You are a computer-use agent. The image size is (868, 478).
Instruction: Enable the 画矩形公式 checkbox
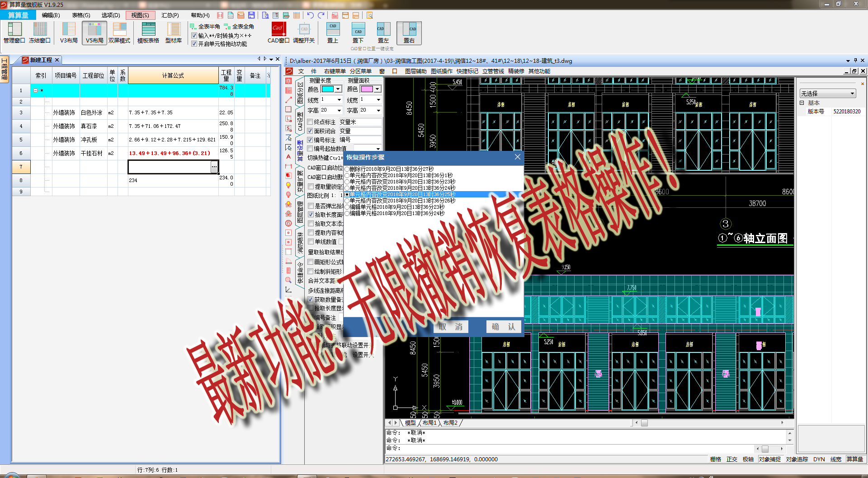[311, 262]
